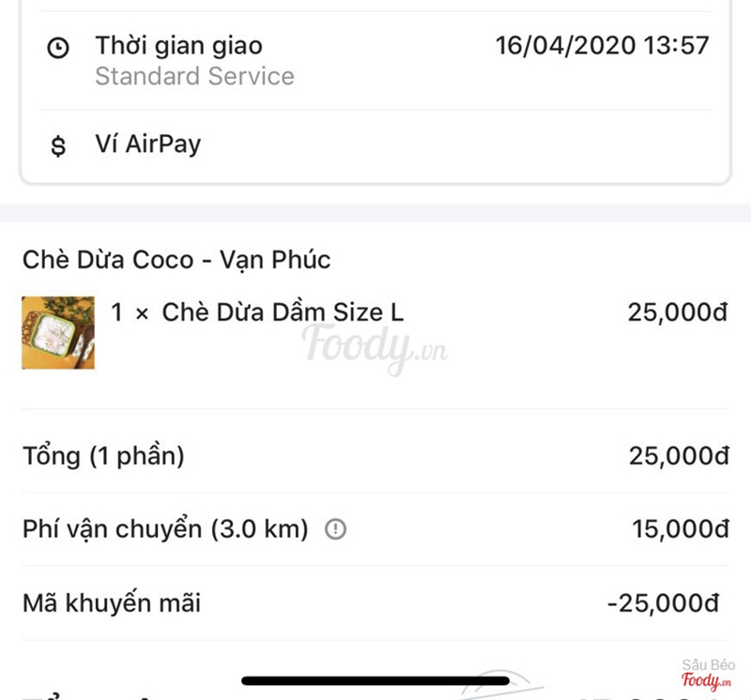Image resolution: width=751 pixels, height=700 pixels.
Task: Click the Standard Service text
Action: [x=194, y=76]
